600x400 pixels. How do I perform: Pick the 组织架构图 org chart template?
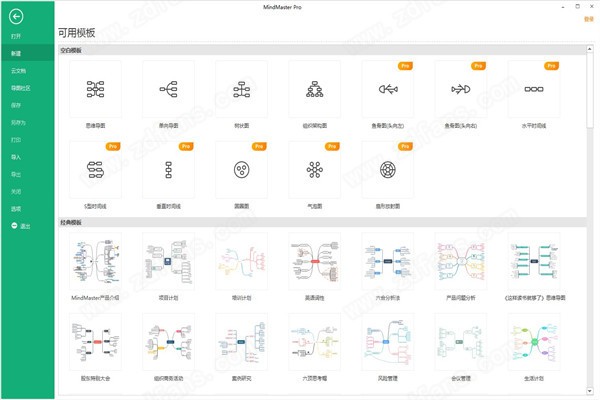point(315,89)
